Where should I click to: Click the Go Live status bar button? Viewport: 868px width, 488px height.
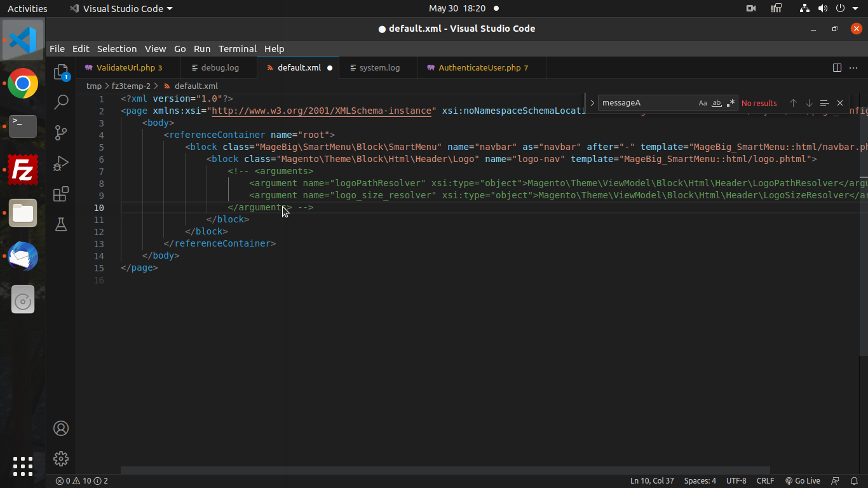pos(803,481)
